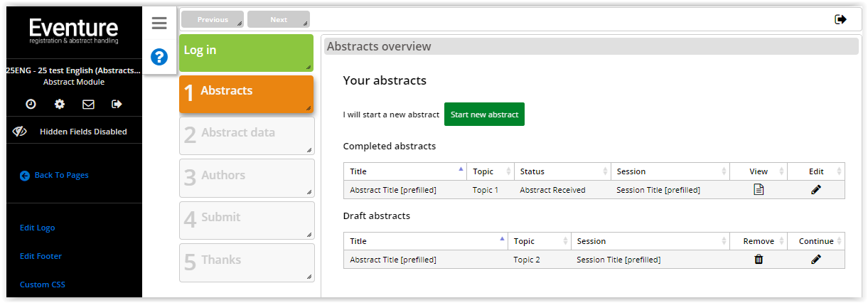View the completed abstract document icon

tap(759, 190)
